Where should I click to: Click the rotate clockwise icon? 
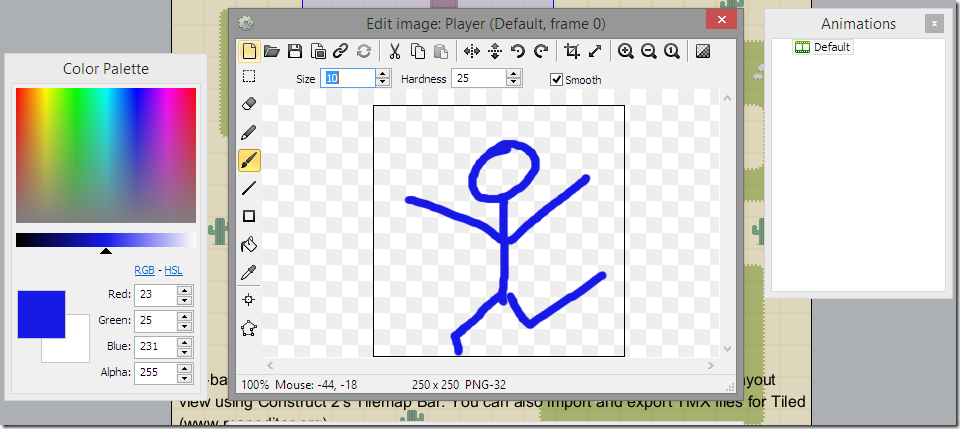[x=541, y=51]
